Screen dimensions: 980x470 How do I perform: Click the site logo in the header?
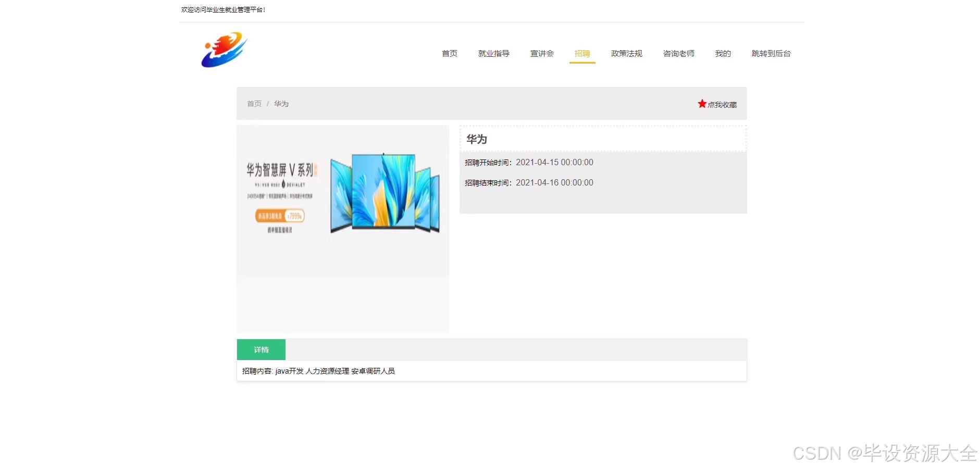click(225, 50)
